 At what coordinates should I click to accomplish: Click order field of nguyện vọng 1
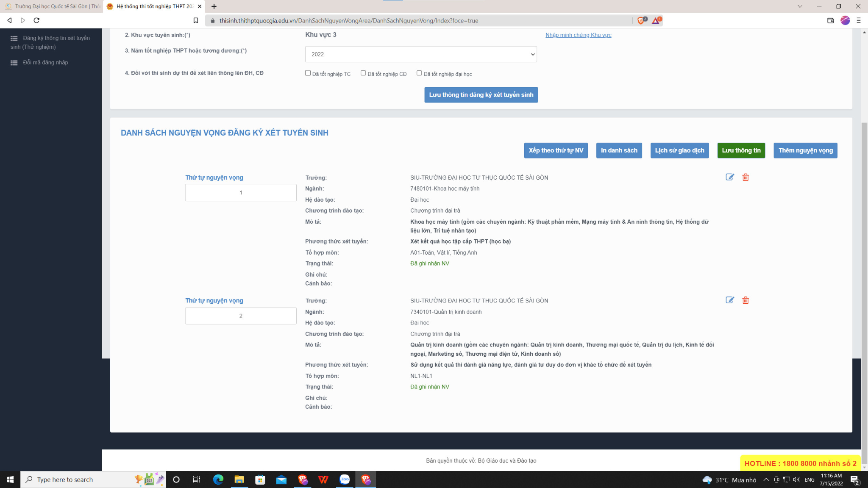pos(241,193)
